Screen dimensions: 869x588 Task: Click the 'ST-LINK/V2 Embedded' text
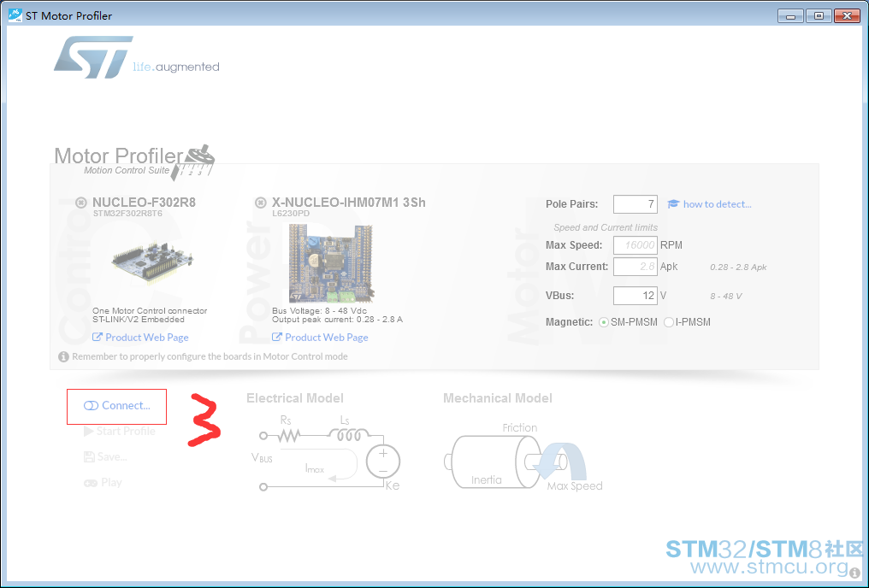[139, 320]
